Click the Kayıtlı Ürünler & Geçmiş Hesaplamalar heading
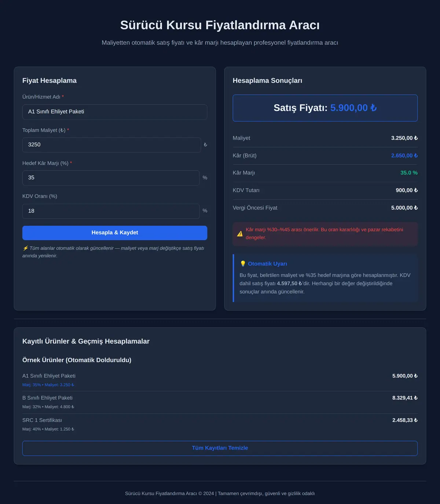Image resolution: width=440 pixels, height=504 pixels. pos(86,342)
